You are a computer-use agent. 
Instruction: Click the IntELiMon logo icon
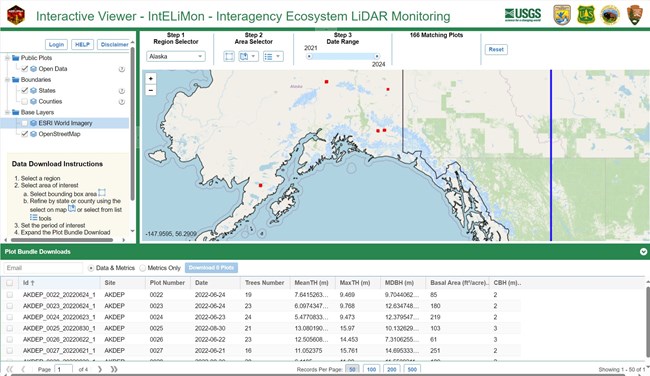[16, 15]
